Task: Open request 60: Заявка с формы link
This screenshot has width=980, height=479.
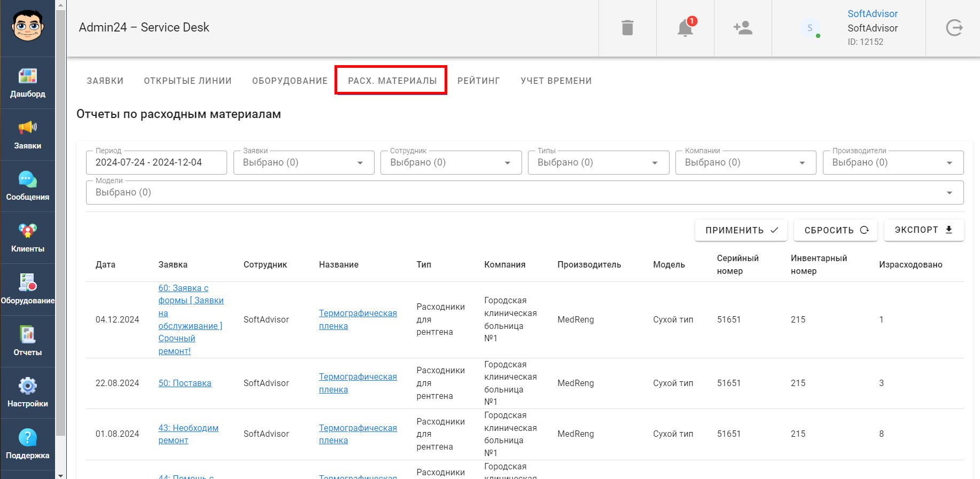Action: click(x=191, y=319)
